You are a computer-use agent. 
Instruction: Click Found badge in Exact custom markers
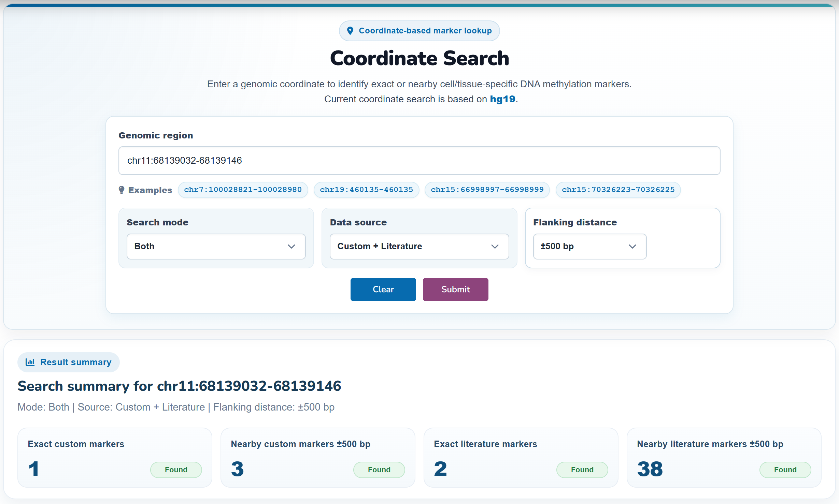(x=176, y=470)
